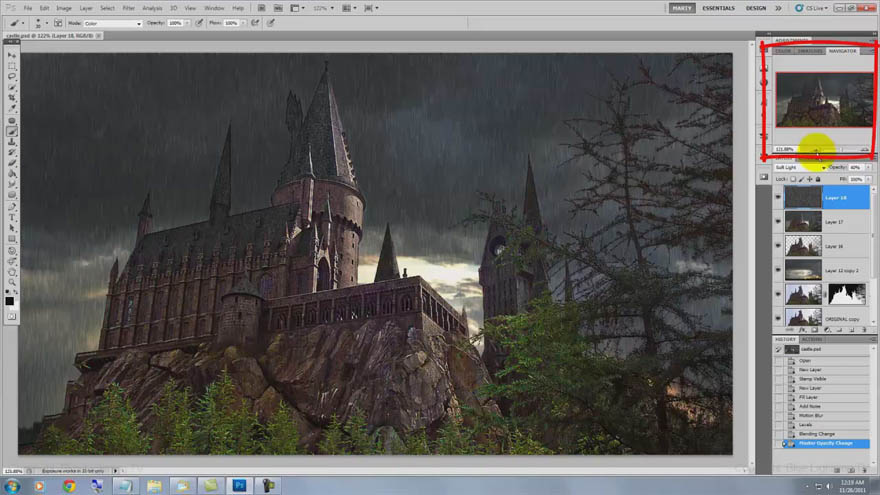Select the Quick Selection tool
Viewport: 880px width, 495px height.
click(x=12, y=87)
